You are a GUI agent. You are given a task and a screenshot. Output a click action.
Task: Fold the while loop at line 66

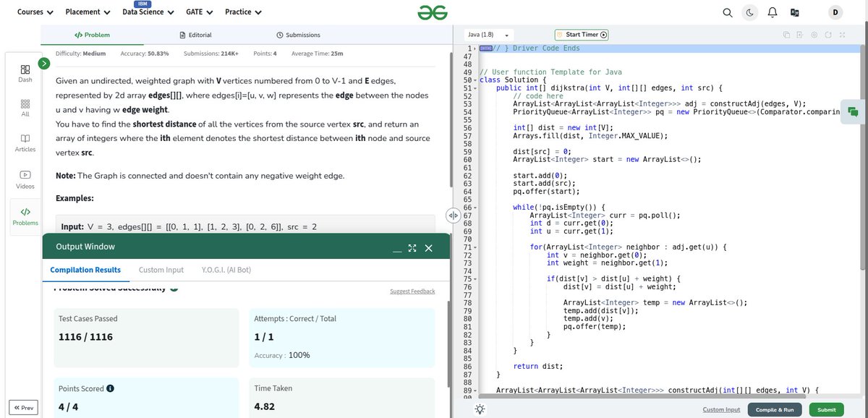(x=475, y=208)
